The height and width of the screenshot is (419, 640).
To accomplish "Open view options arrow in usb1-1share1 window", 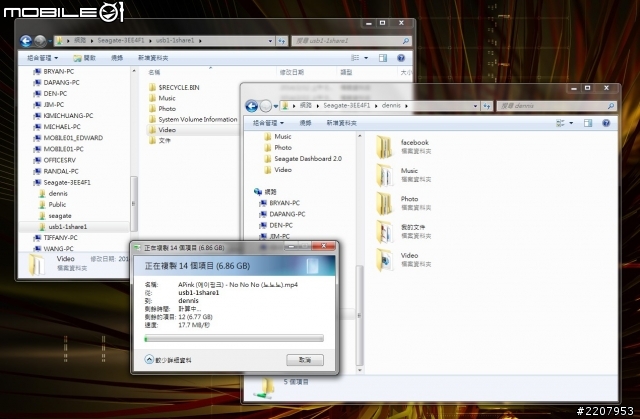I will point(366,58).
